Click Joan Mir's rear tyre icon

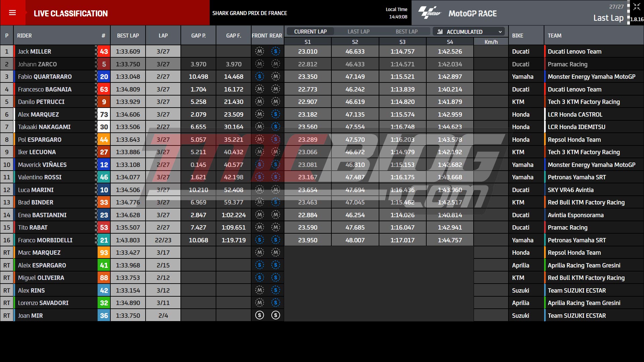click(276, 315)
